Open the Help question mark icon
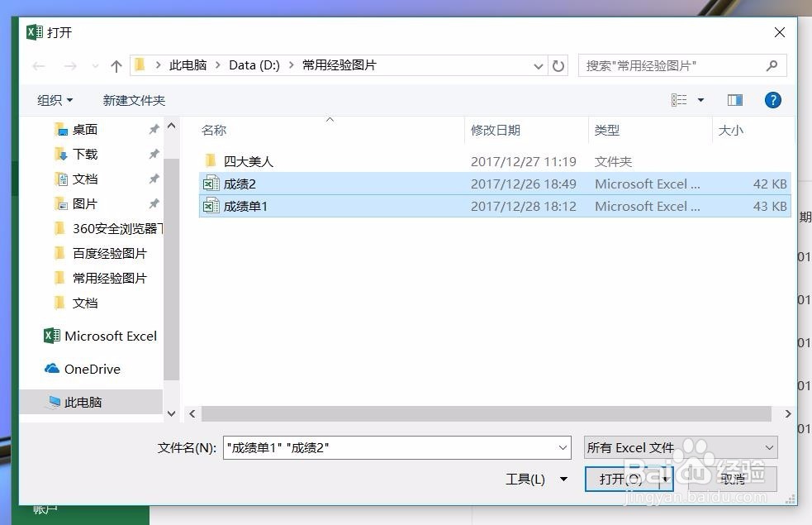 click(x=772, y=100)
